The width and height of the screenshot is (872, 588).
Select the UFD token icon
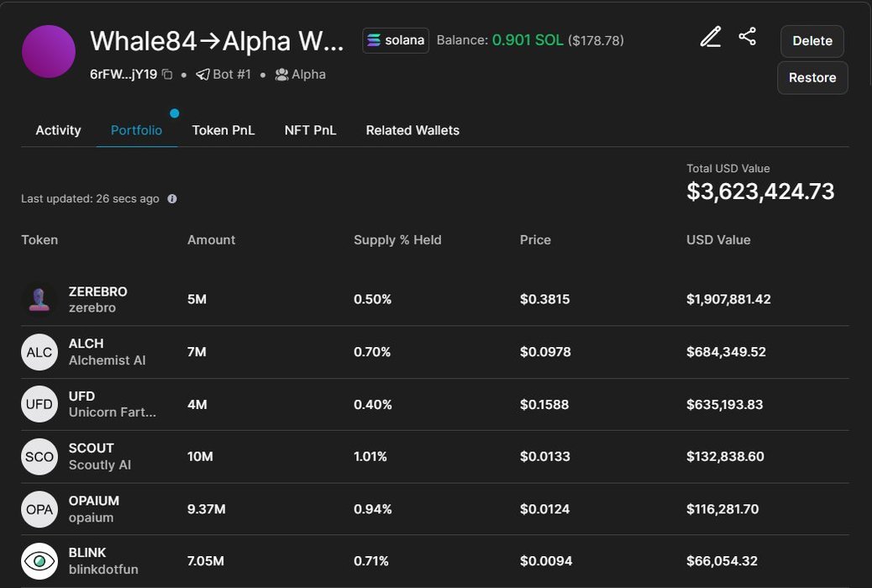click(39, 404)
